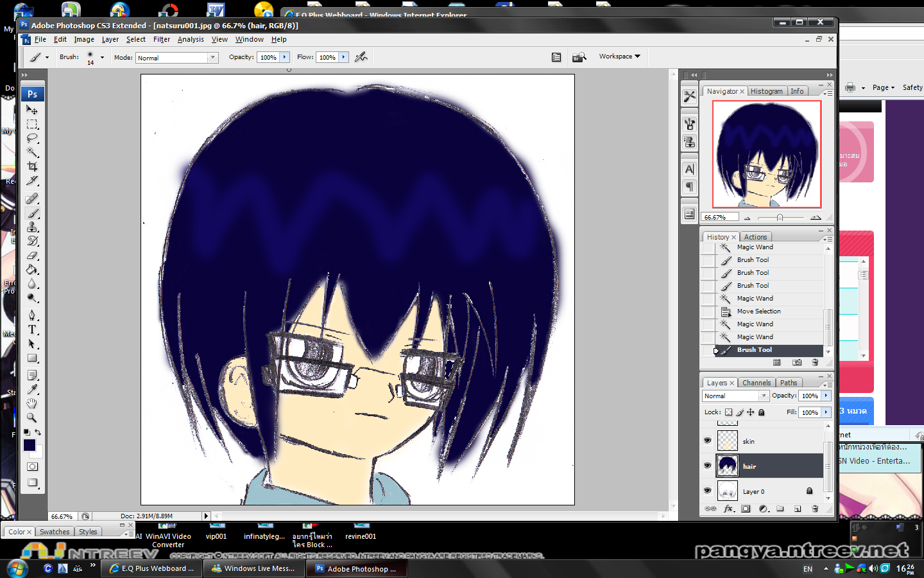This screenshot has width=924, height=578.
Task: Open the Image menu
Action: click(x=84, y=39)
